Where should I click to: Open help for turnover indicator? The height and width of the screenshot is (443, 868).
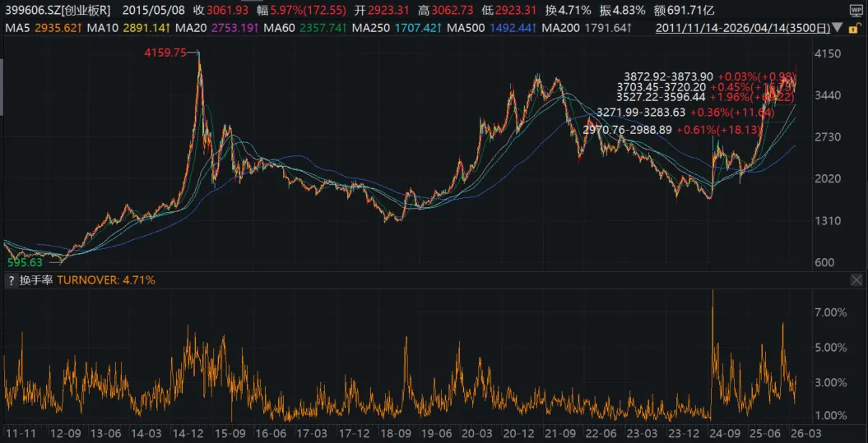click(x=10, y=280)
